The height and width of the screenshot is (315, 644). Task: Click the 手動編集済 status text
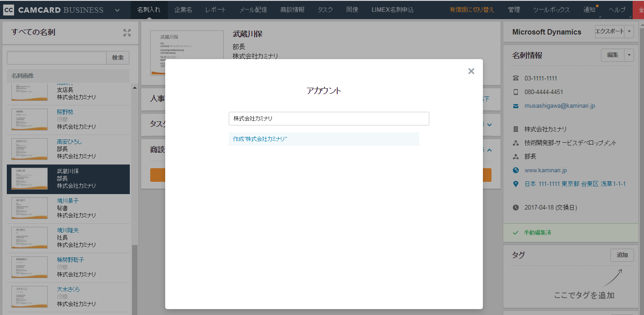538,232
